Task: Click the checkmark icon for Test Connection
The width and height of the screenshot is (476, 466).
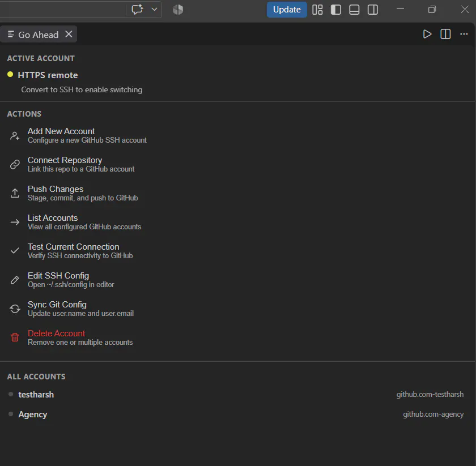Action: pyautogui.click(x=15, y=251)
